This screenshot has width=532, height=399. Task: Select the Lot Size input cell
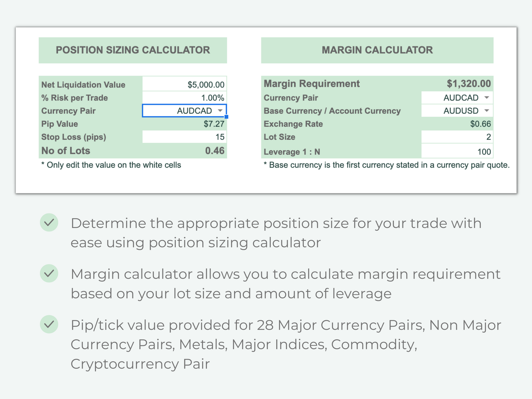[x=457, y=137]
